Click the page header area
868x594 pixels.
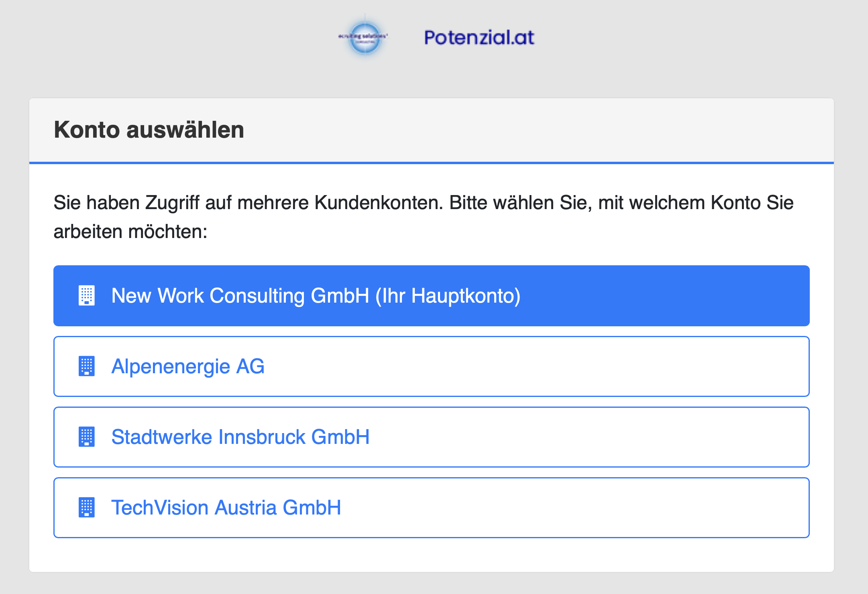(x=434, y=37)
